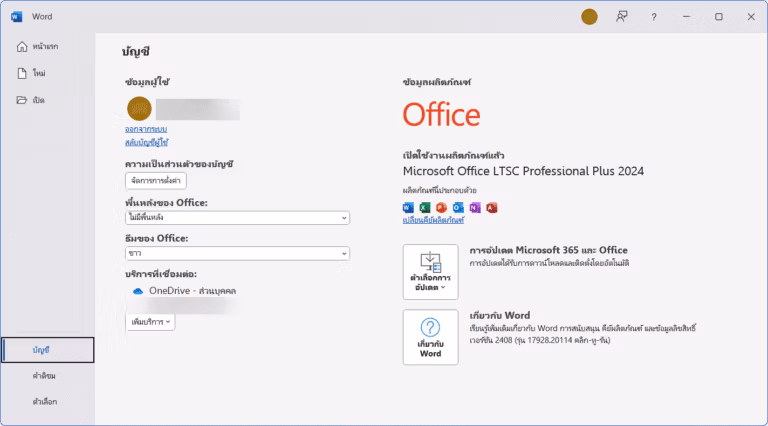Click the feedback person icon

622,17
